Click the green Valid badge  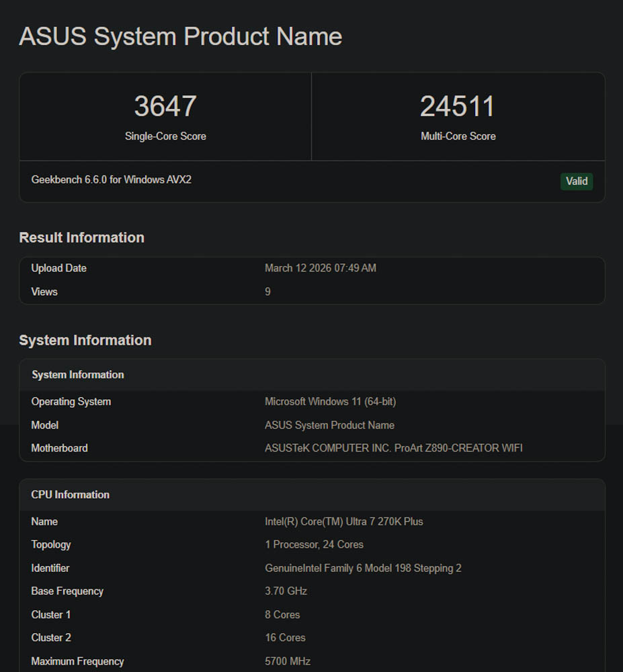tap(577, 181)
